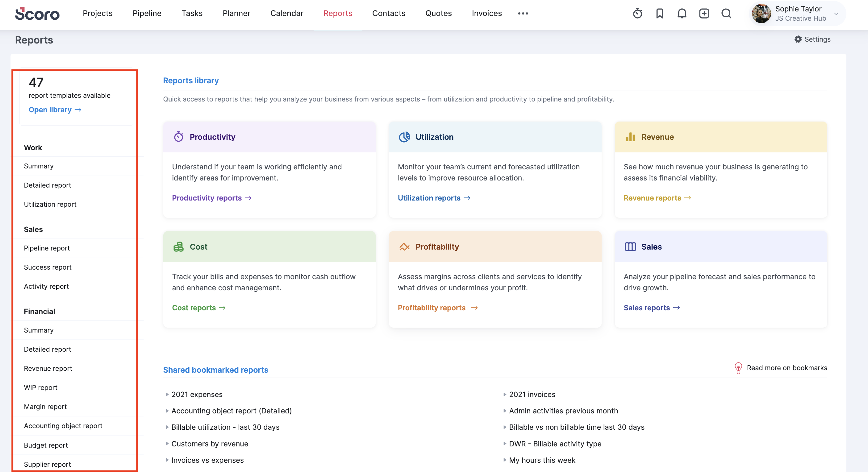The width and height of the screenshot is (868, 472).
Task: Open the global search icon
Action: coord(726,14)
